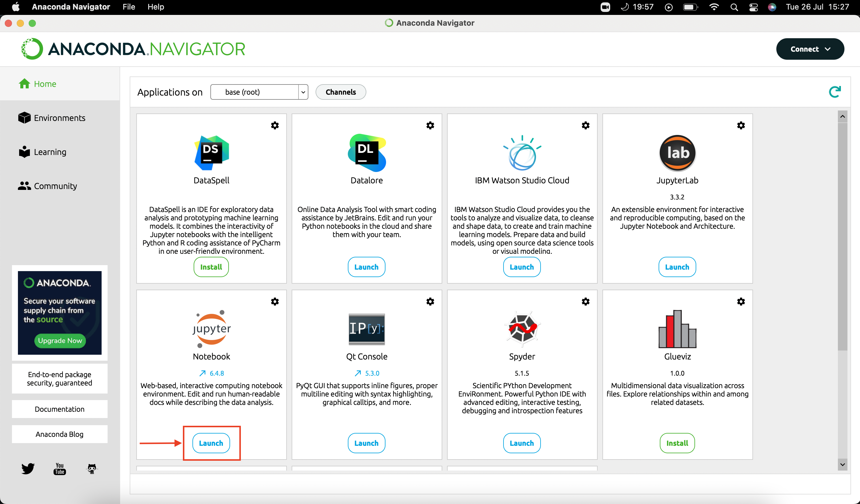Viewport: 860px width, 504px height.
Task: Click the Glueviz bar chart logo
Action: (x=677, y=329)
